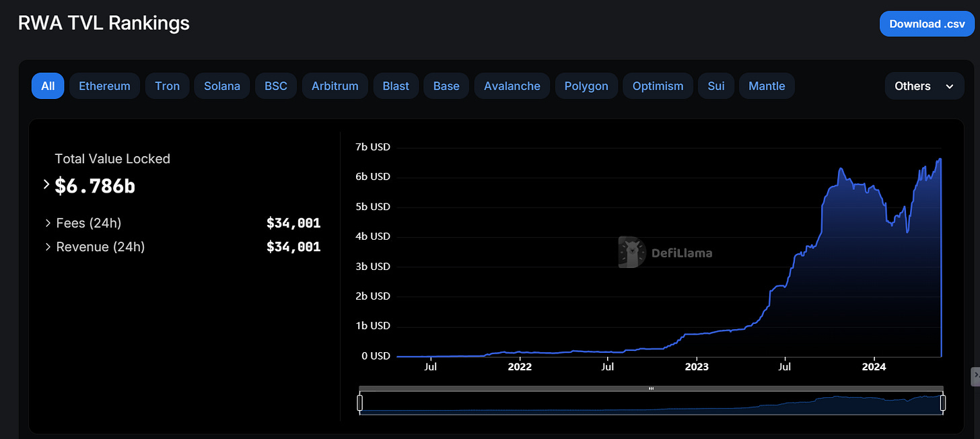Click the Revenue $34,001 value
This screenshot has height=439, width=980.
[x=293, y=247]
